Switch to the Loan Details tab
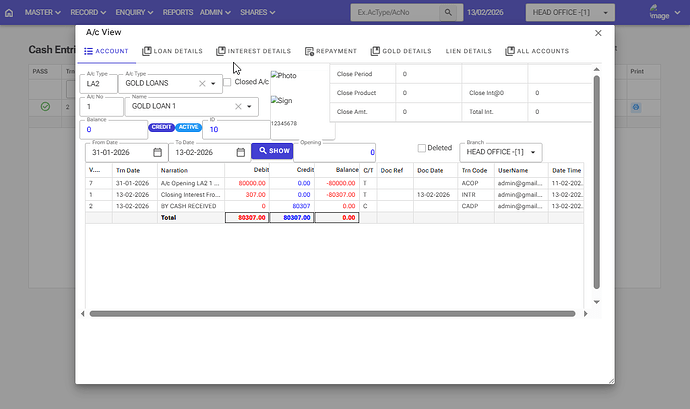Viewport: 690px width, 409px height. coord(171,51)
